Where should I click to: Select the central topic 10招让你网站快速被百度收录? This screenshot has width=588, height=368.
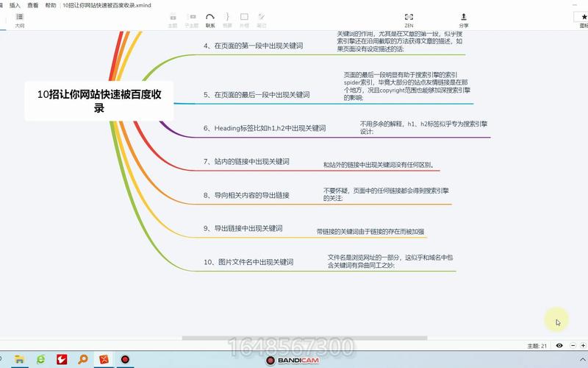(99, 101)
